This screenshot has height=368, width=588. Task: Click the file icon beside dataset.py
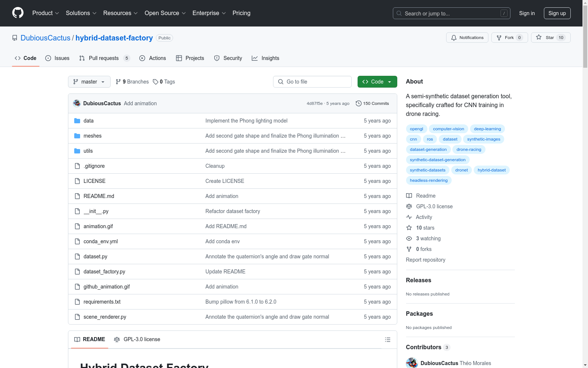77,256
